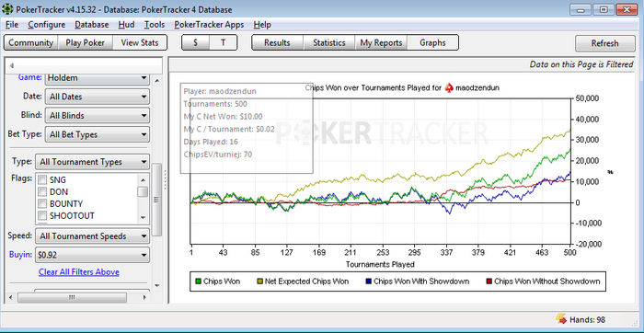Viewport: 644px width, 333px height.
Task: Click the Buyin label link
Action: click(x=20, y=255)
